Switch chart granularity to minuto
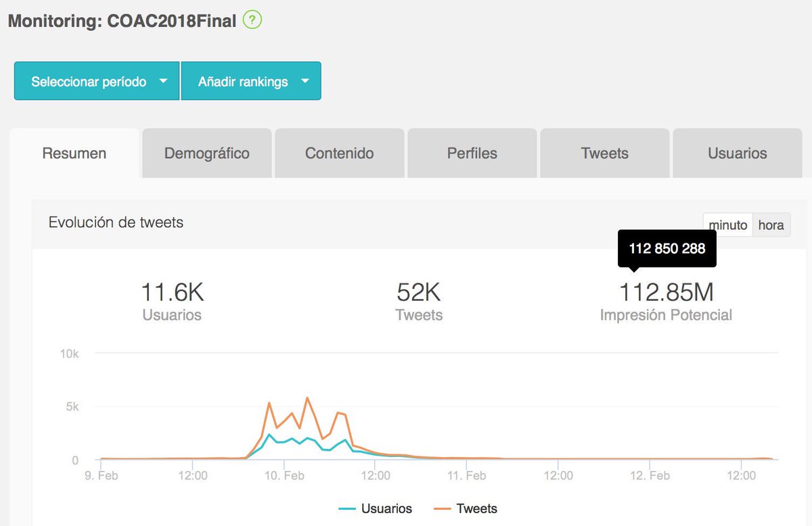Viewport: 812px width, 526px height. tap(728, 225)
